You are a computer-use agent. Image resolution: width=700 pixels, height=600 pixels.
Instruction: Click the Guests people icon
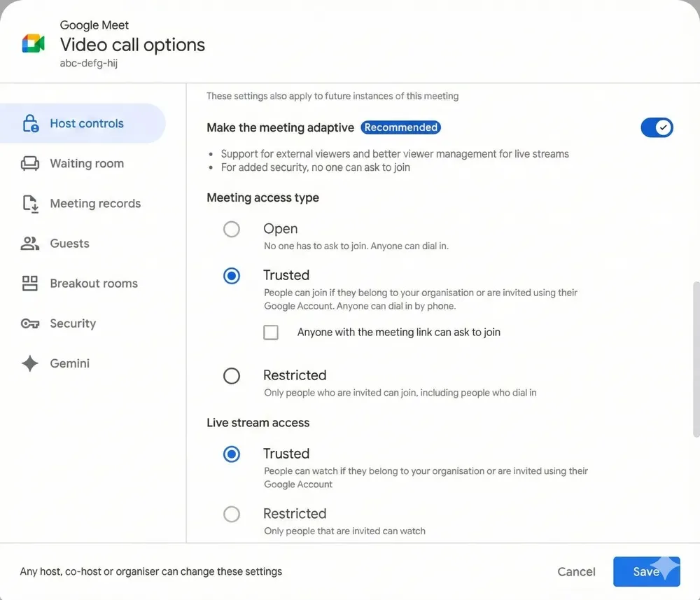[x=29, y=243]
